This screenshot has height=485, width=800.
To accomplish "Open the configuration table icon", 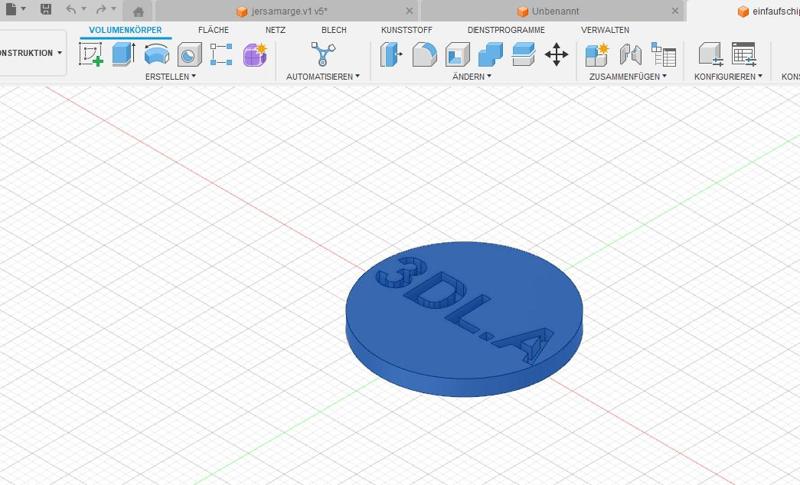I will tap(743, 55).
